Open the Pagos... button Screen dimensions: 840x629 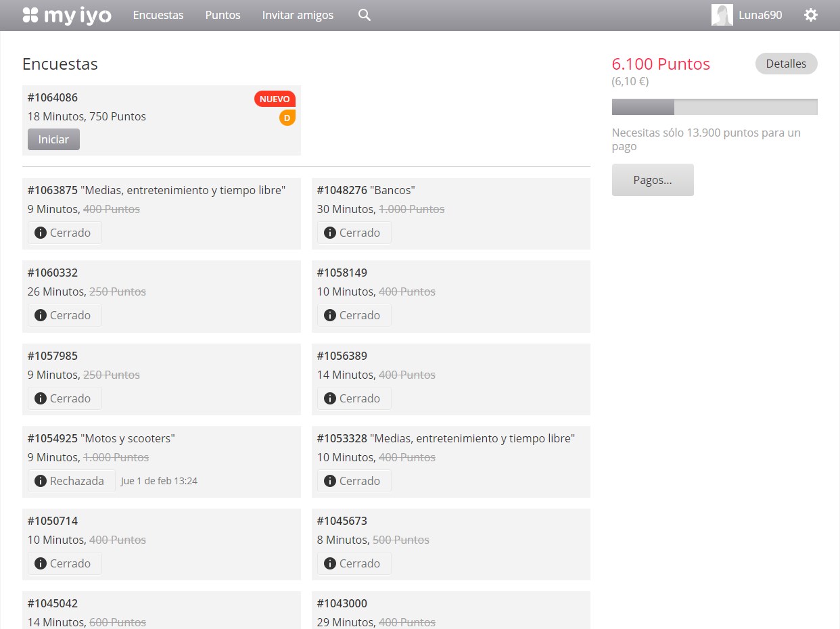[x=653, y=180]
